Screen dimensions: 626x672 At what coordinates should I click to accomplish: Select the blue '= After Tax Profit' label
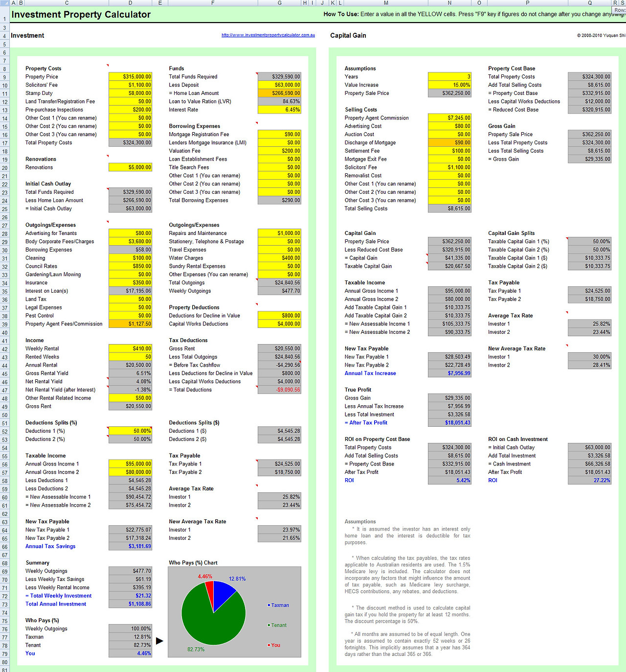point(366,423)
